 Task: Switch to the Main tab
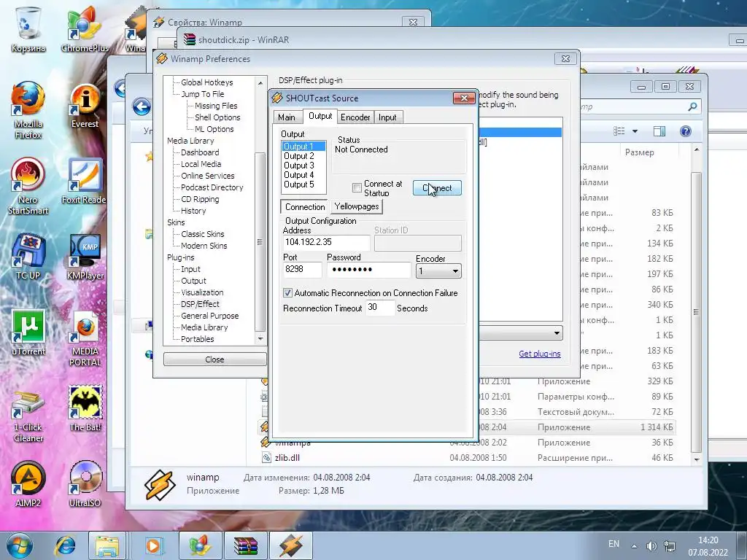[287, 117]
